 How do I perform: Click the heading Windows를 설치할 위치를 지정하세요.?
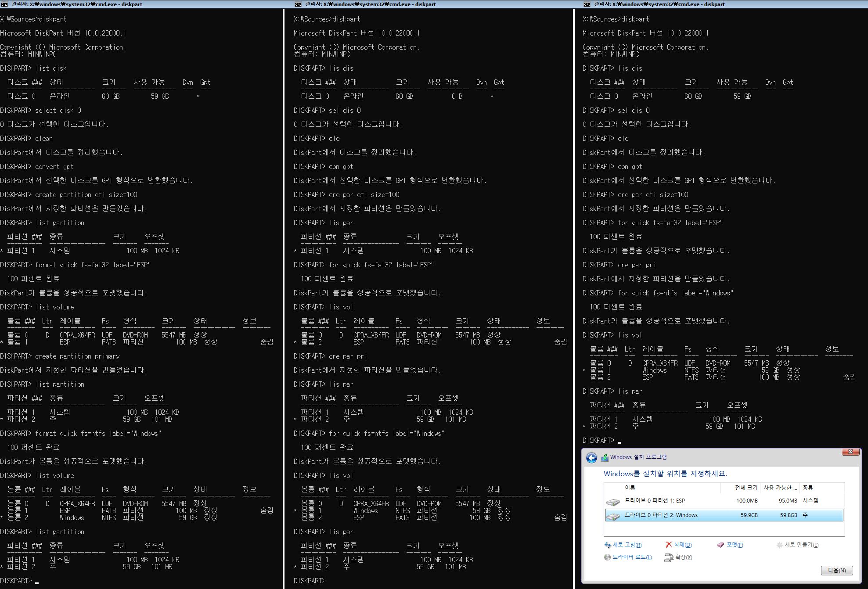tap(665, 474)
